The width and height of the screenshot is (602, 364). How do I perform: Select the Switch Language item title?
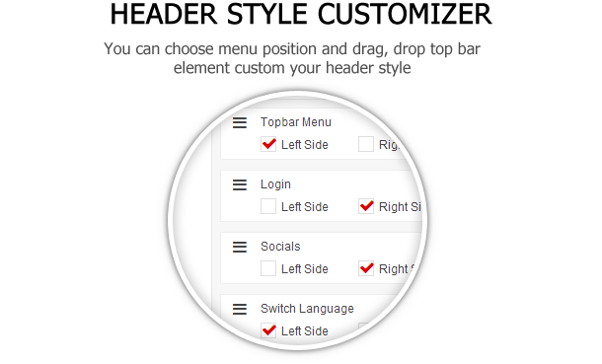click(x=307, y=309)
